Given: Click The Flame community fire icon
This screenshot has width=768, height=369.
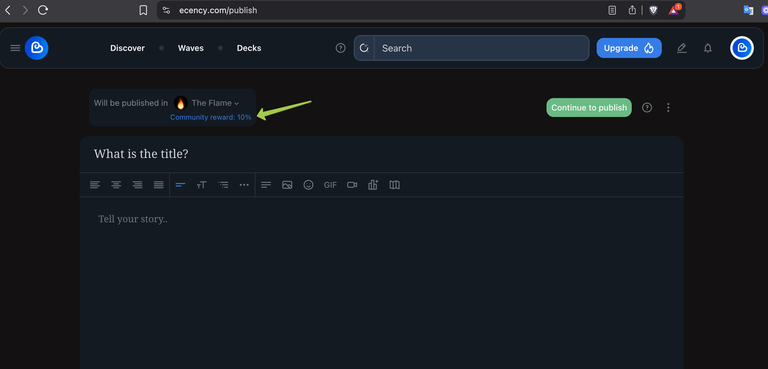Looking at the screenshot, I should click(181, 103).
